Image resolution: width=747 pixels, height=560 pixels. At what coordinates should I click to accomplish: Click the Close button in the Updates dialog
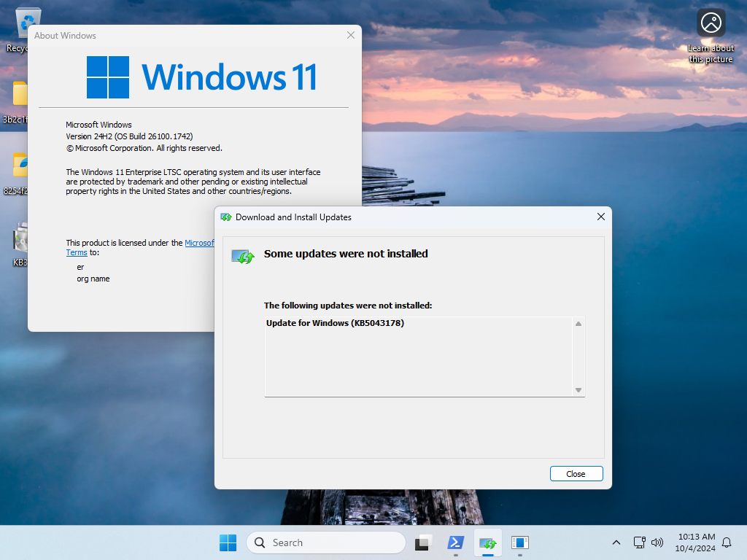pos(576,474)
